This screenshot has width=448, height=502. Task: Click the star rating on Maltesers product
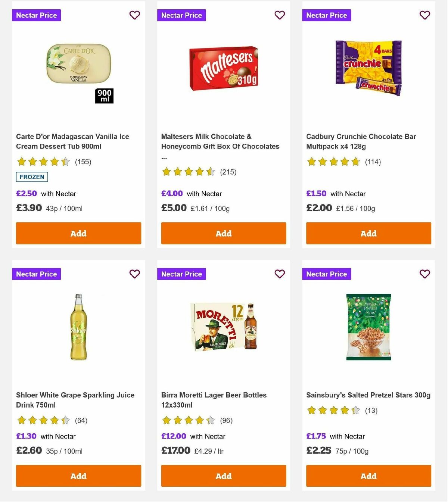click(188, 172)
